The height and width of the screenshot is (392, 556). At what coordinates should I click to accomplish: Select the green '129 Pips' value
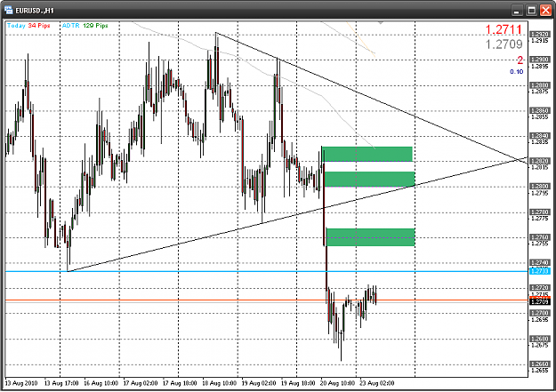tap(95, 26)
